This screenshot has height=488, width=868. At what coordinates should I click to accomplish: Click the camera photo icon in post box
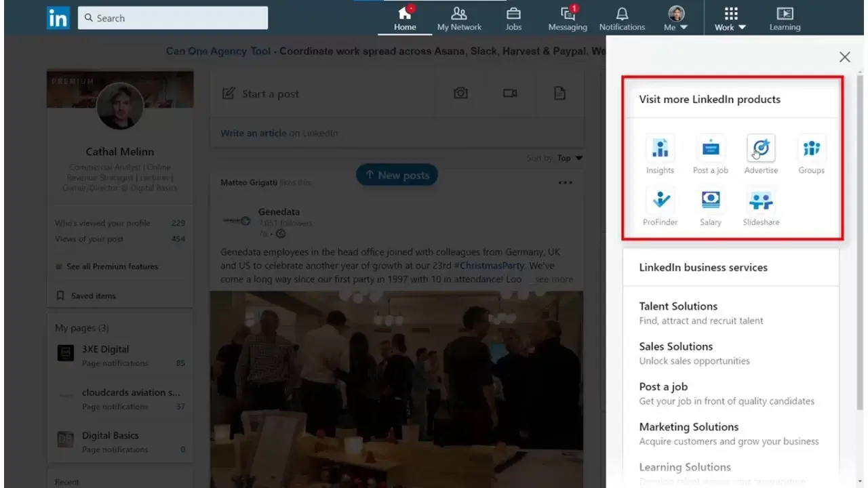pyautogui.click(x=461, y=94)
